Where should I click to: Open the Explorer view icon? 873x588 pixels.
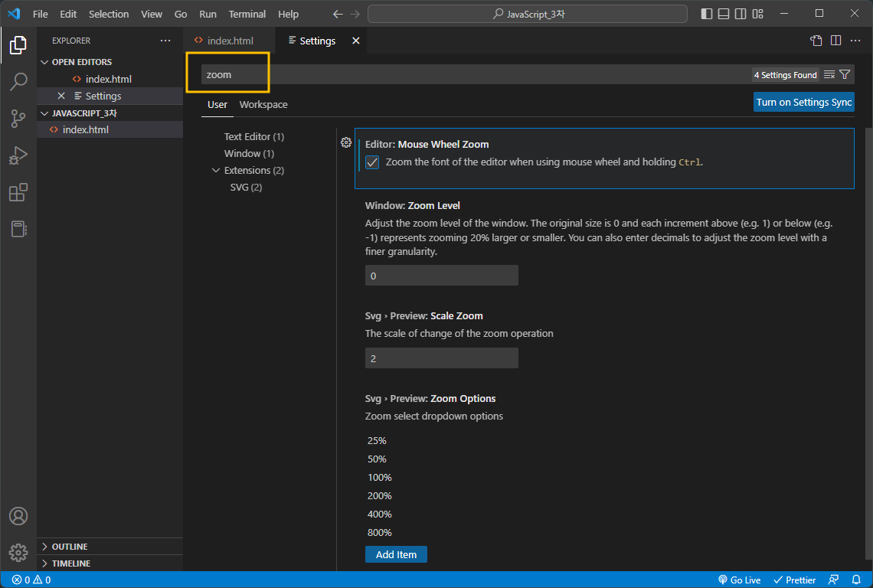(x=18, y=45)
